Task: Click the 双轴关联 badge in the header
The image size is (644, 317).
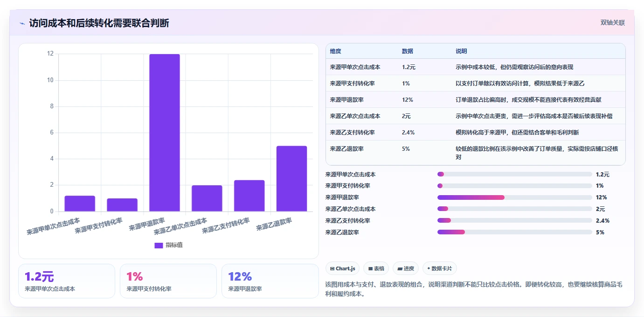Action: (612, 22)
